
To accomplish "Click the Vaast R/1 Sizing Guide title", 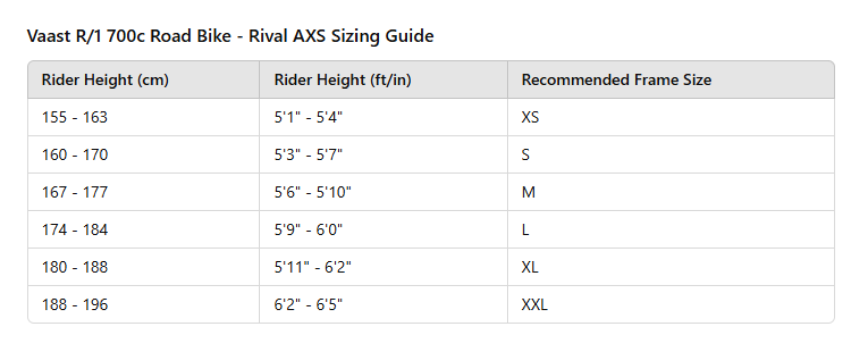I will (x=230, y=36).
